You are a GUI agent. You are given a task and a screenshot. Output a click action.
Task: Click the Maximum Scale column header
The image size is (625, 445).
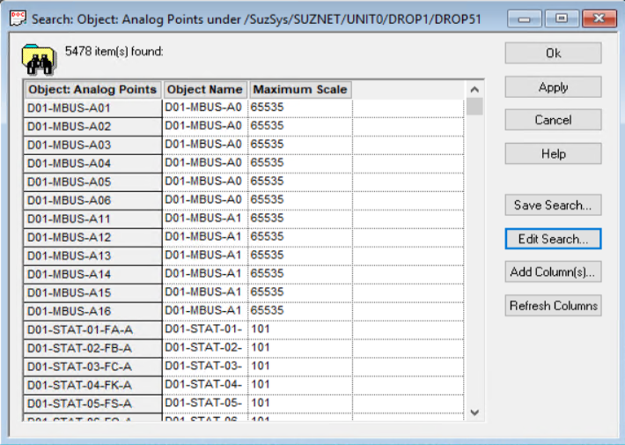point(299,90)
